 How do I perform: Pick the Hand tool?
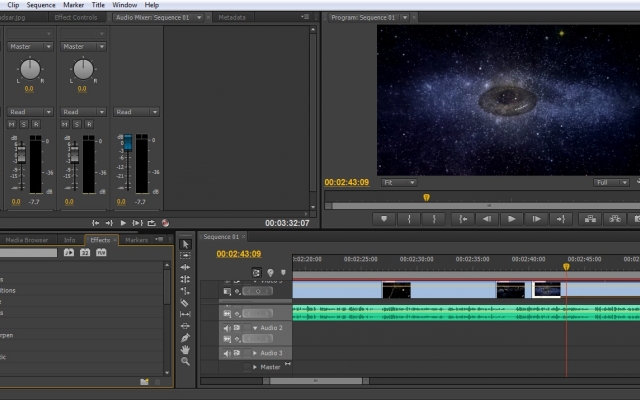click(185, 350)
